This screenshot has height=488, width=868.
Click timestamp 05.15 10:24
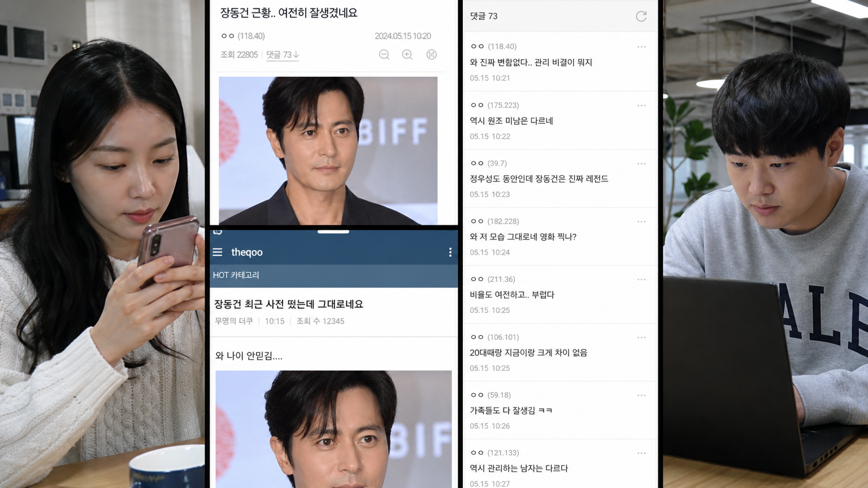click(490, 252)
